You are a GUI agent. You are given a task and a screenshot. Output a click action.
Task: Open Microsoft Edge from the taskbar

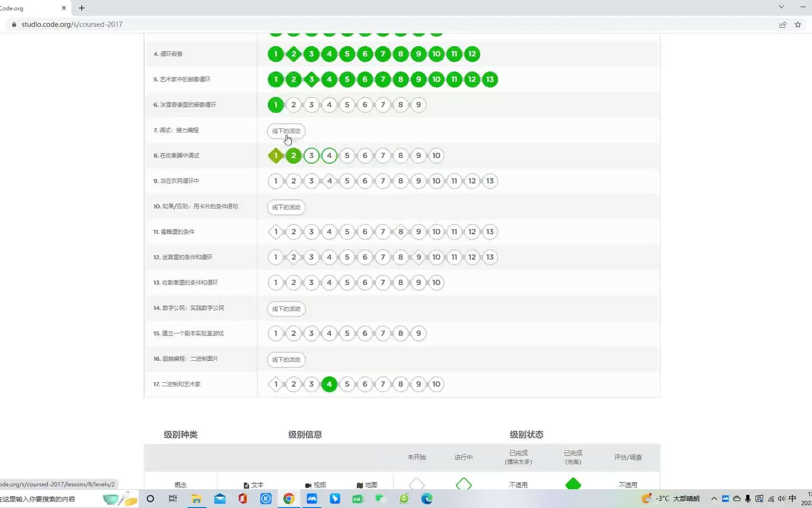point(427,499)
